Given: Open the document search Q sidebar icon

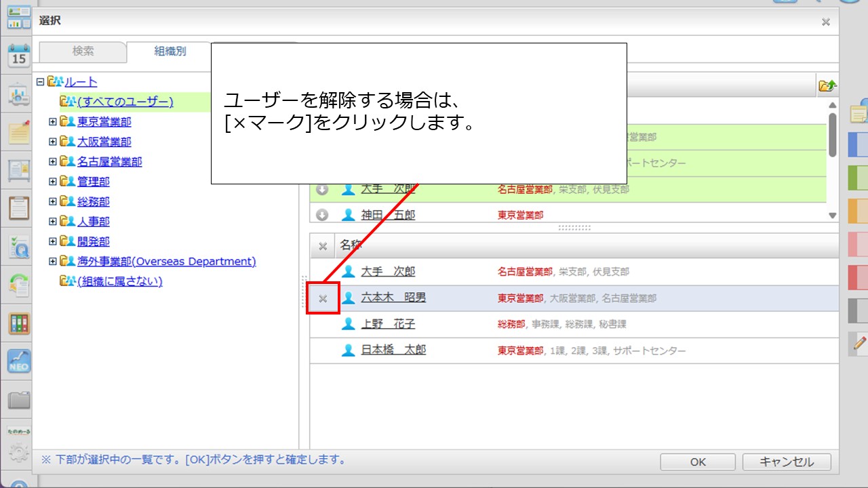Looking at the screenshot, I should coord(19,247).
